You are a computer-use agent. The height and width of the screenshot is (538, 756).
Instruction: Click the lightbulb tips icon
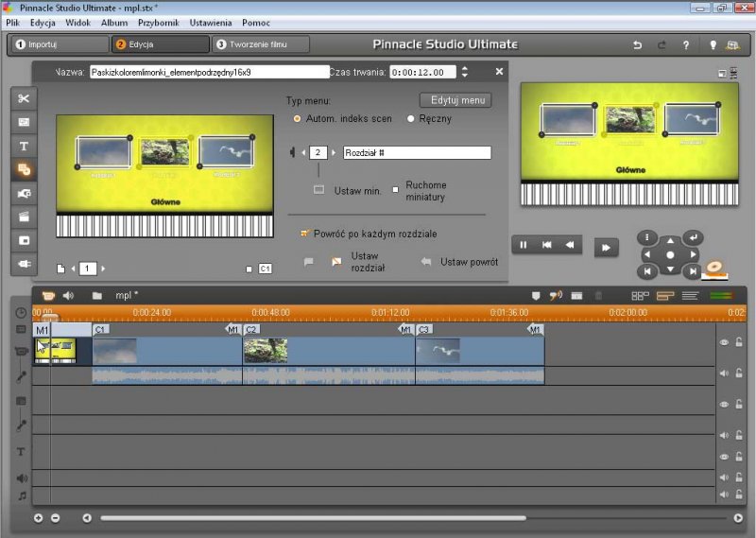click(x=713, y=44)
